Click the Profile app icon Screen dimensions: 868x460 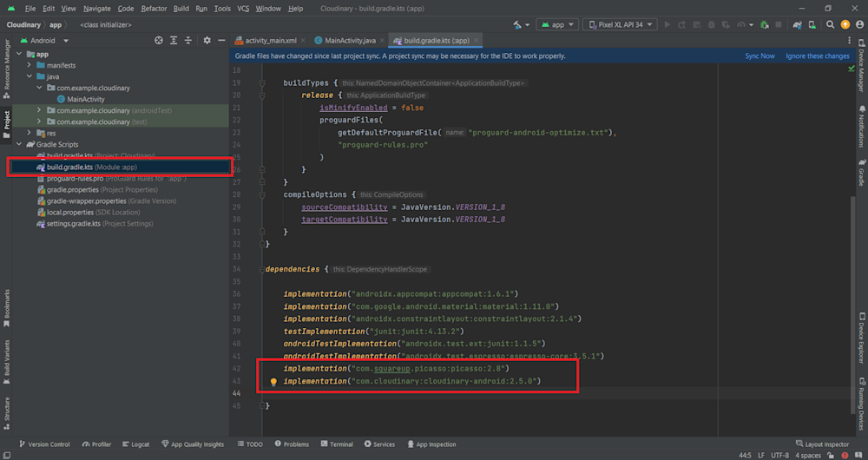pyautogui.click(x=740, y=25)
